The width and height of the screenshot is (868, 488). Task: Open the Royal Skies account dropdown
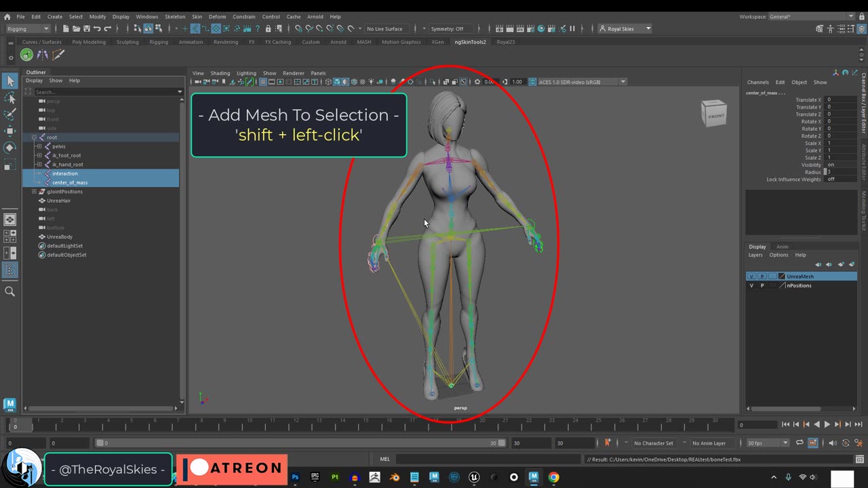tap(625, 28)
